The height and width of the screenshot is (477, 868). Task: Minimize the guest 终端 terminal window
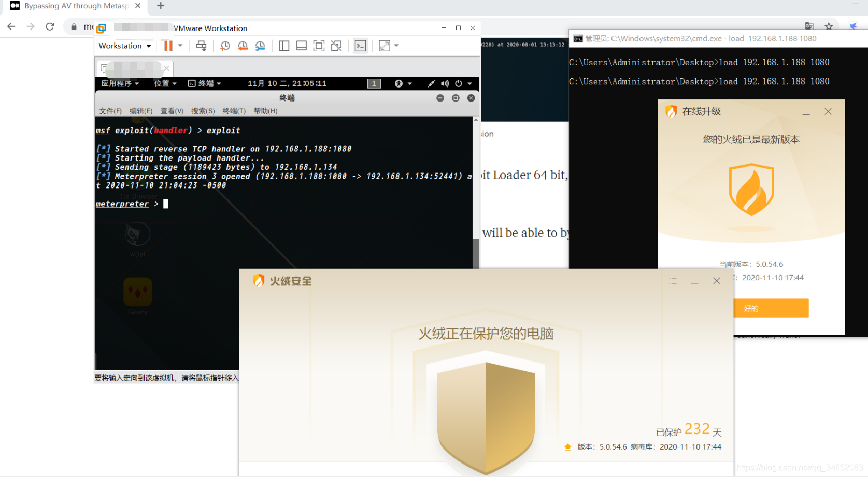click(440, 98)
